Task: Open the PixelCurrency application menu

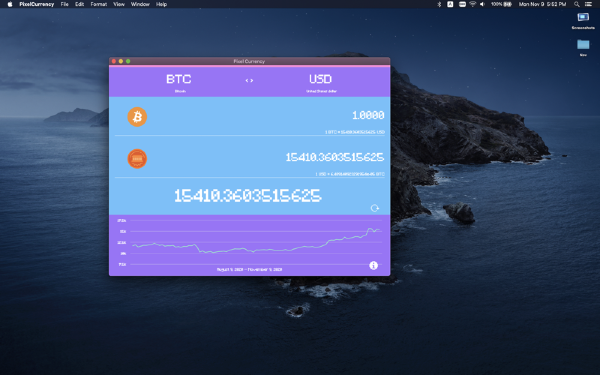Action: tap(37, 4)
